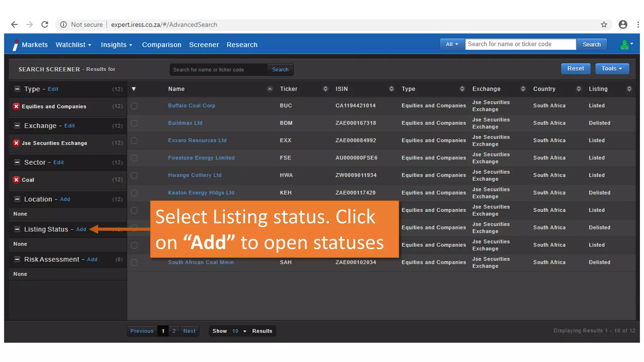Screen dimensions: 644x362
Task: Click Add next to Listing Status
Action: point(81,229)
